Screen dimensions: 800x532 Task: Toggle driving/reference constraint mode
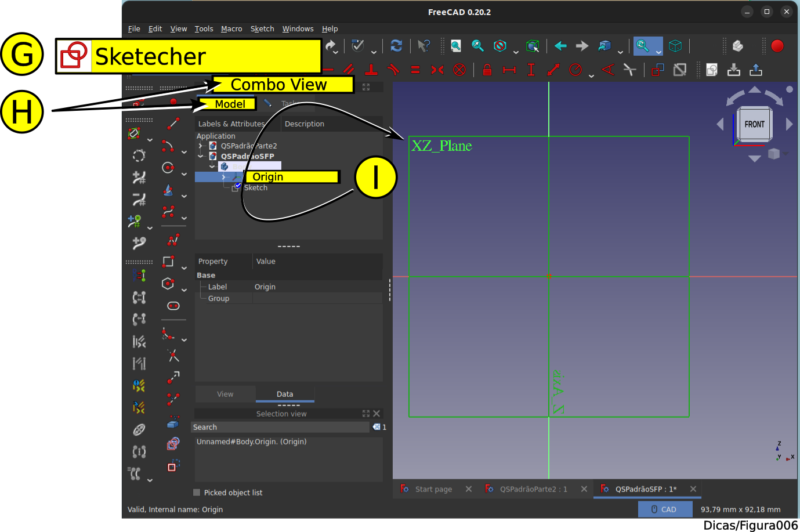[657, 70]
